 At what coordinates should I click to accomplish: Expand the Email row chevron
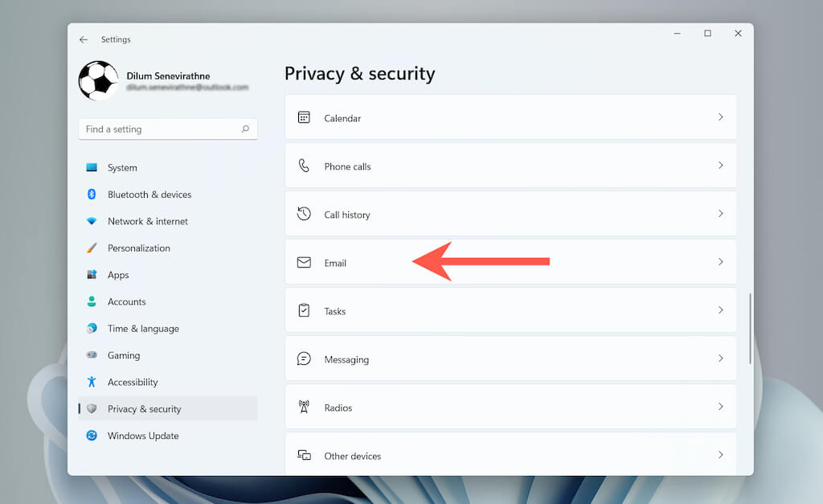click(x=720, y=262)
